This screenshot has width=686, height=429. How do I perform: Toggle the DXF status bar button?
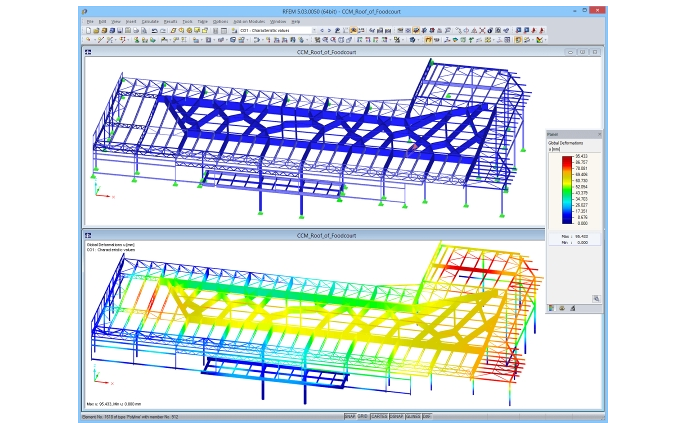[427, 417]
